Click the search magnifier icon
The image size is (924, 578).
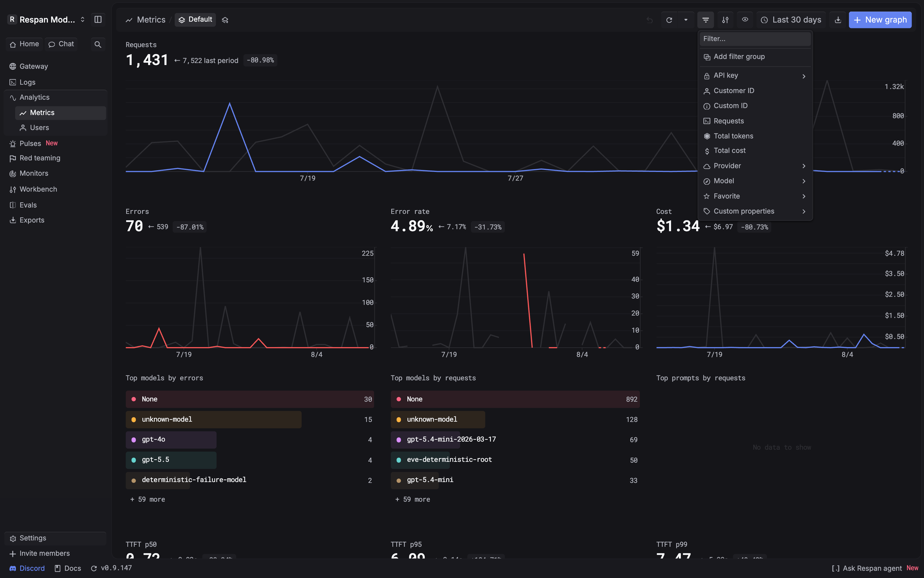click(x=98, y=44)
